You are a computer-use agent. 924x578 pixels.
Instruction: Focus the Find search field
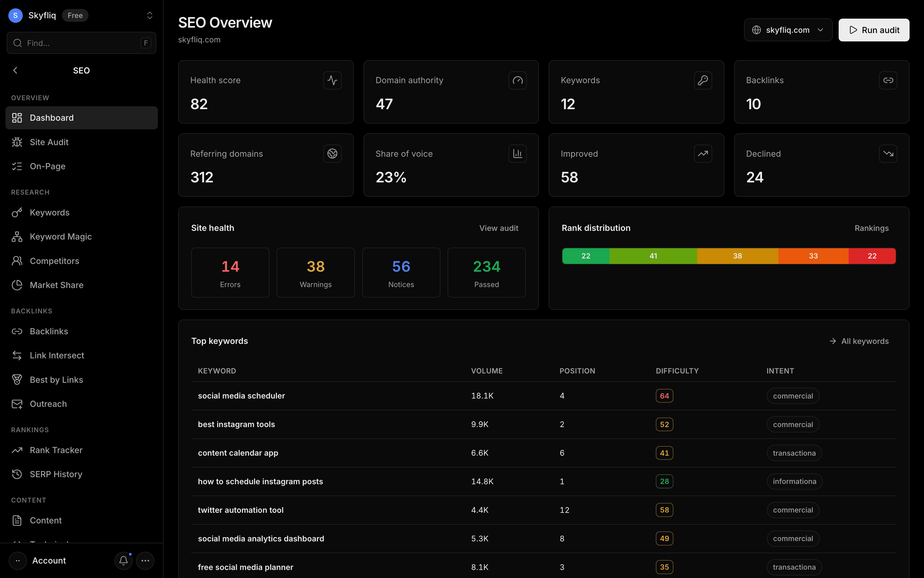click(x=81, y=43)
